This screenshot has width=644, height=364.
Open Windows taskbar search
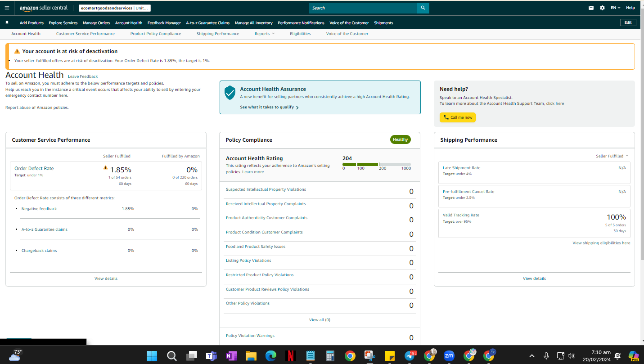pos(172,356)
